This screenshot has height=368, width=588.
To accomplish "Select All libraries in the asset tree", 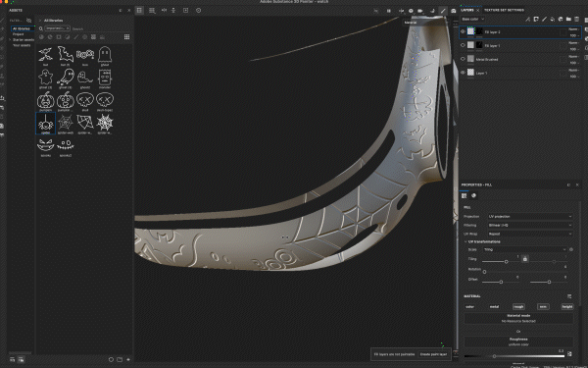I will tap(22, 28).
